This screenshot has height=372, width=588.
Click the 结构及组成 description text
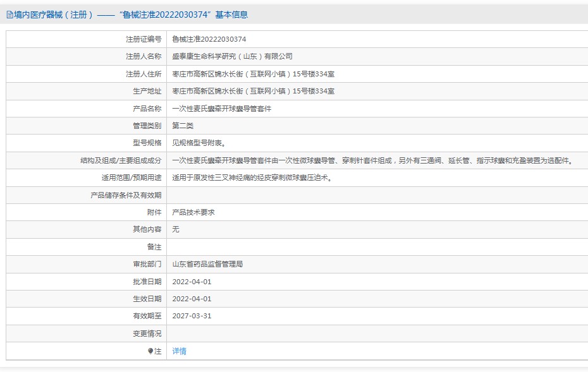click(372, 160)
